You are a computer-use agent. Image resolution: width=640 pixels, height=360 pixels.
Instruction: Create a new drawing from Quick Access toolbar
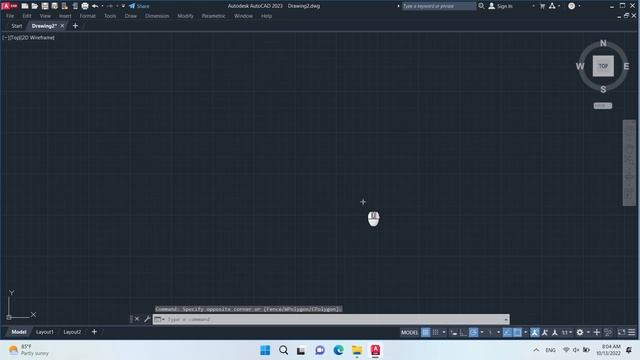click(25, 6)
